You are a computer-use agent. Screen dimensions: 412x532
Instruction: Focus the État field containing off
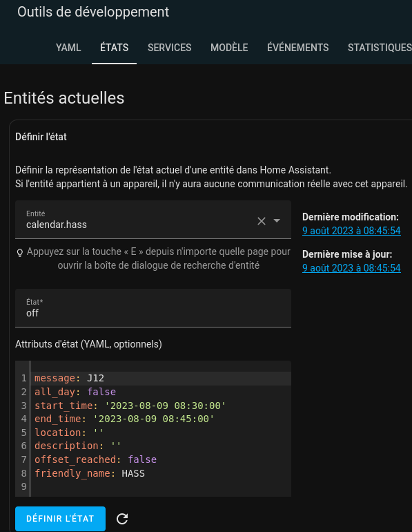tap(153, 308)
